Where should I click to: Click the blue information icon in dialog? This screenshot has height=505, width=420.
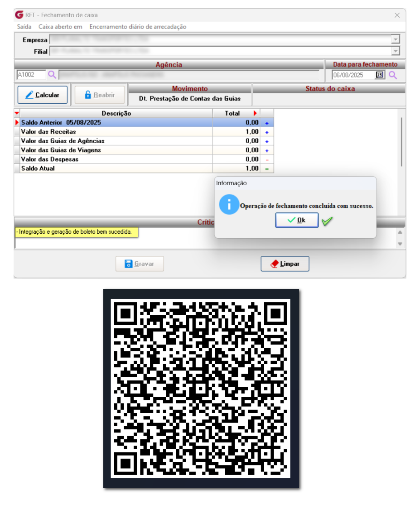[x=229, y=205]
